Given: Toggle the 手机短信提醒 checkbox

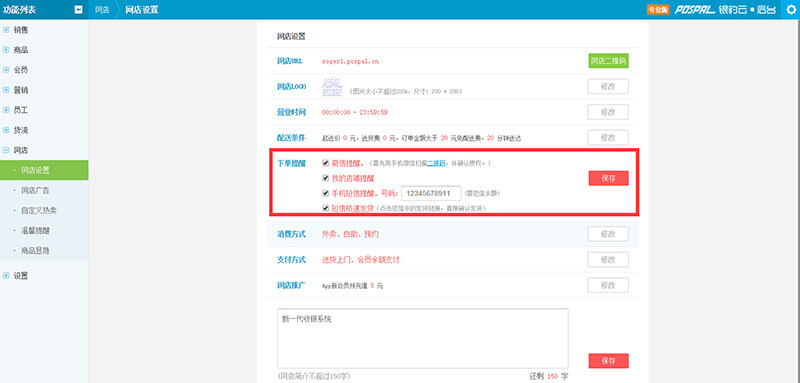Looking at the screenshot, I should point(326,193).
